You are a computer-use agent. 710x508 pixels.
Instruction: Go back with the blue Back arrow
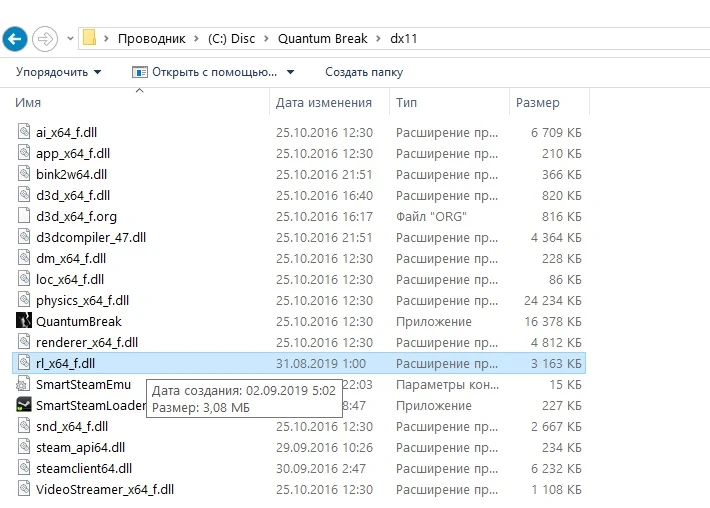point(15,39)
